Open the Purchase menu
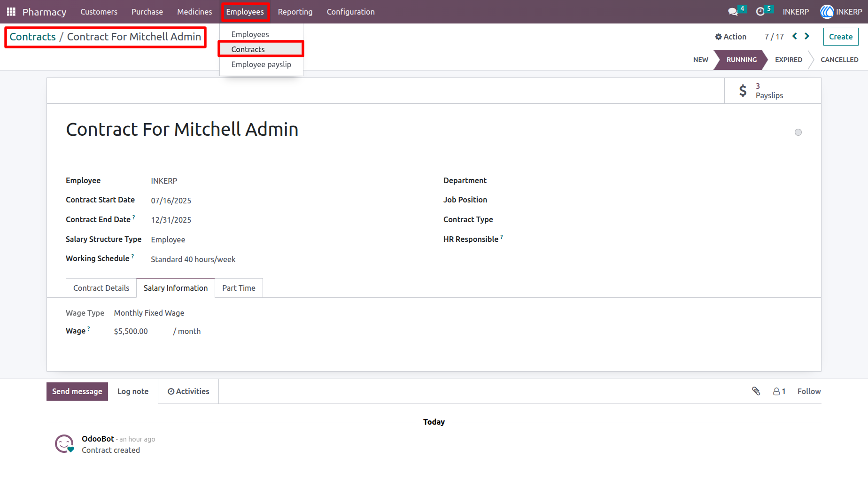The width and height of the screenshot is (868, 489). click(147, 12)
